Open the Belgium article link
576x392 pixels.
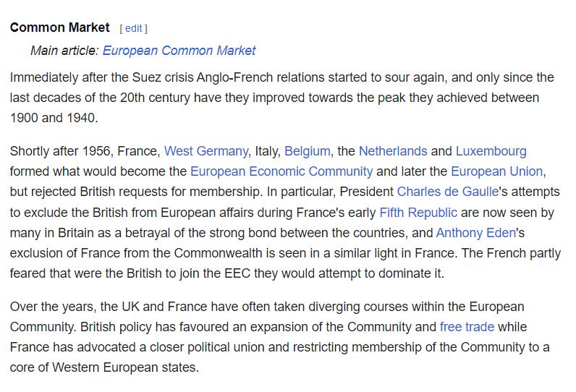point(308,151)
